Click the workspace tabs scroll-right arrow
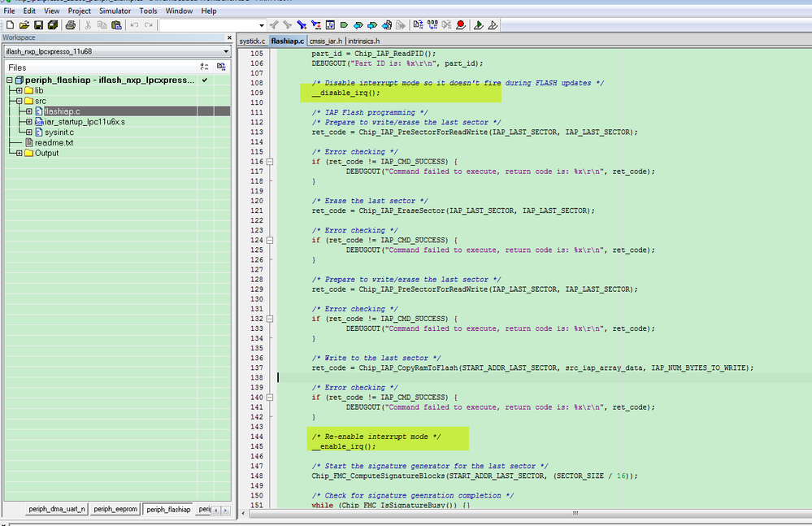Image resolution: width=812 pixels, height=526 pixels. coord(225,510)
